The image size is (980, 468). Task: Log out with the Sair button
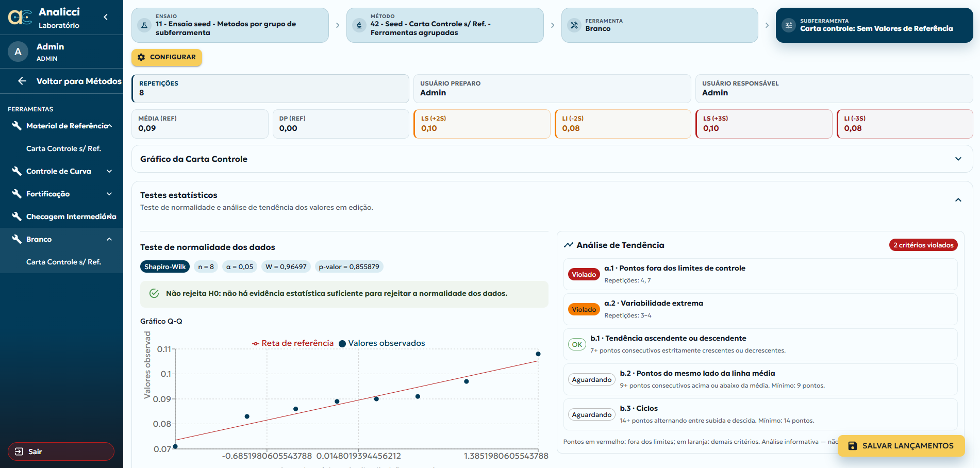(x=61, y=452)
